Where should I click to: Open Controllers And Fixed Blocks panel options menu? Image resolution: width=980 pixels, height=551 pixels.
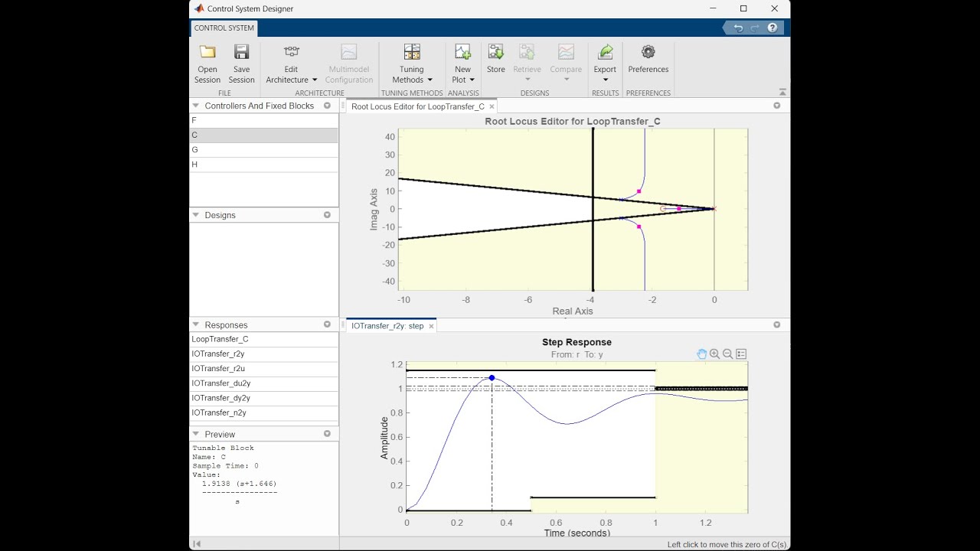(328, 106)
